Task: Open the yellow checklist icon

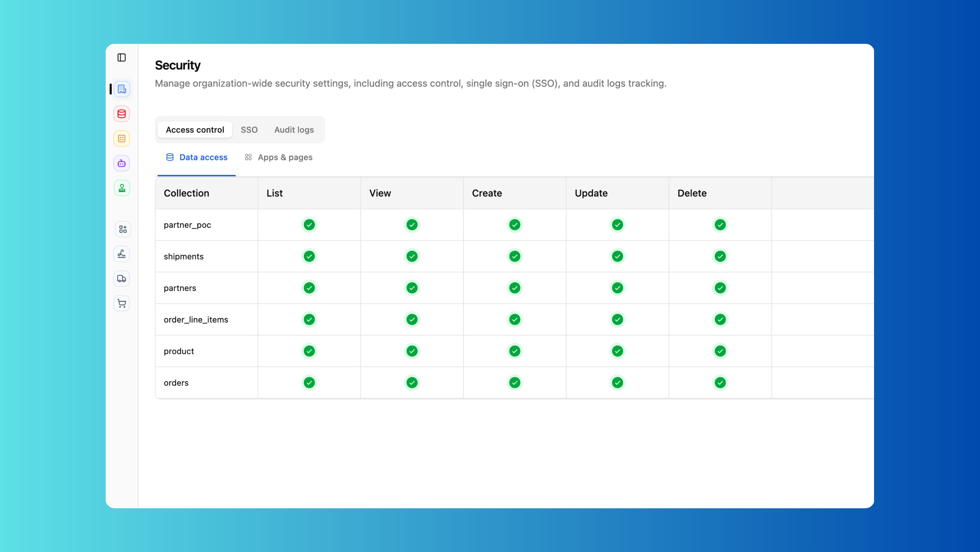Action: point(122,139)
